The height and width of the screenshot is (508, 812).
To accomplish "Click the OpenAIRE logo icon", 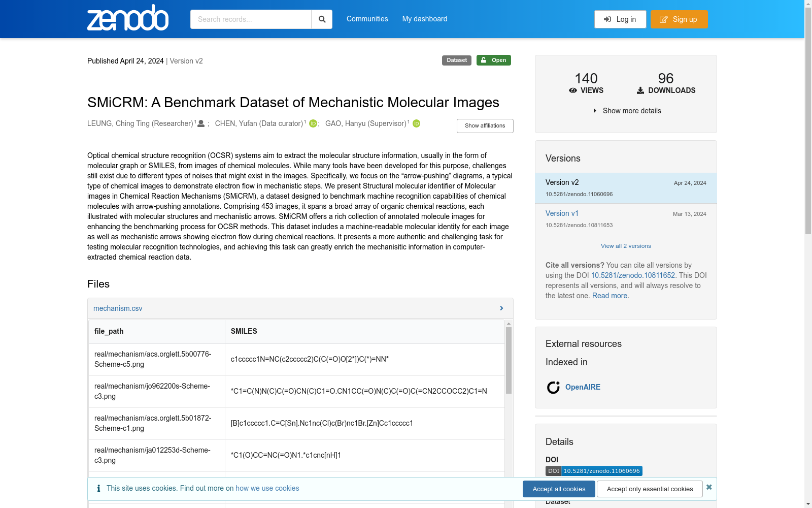I will click(x=553, y=387).
